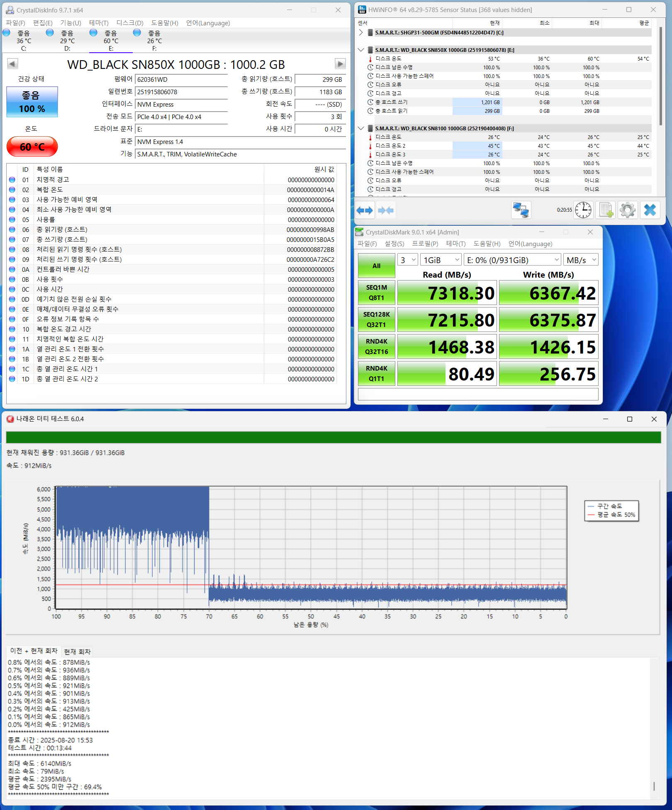Run RND4K Q32T16 test button
This screenshot has height=810, width=672.
pyautogui.click(x=376, y=346)
